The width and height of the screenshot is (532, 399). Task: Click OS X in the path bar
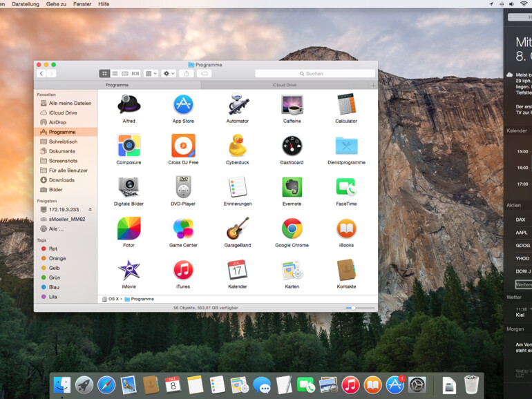click(111, 299)
